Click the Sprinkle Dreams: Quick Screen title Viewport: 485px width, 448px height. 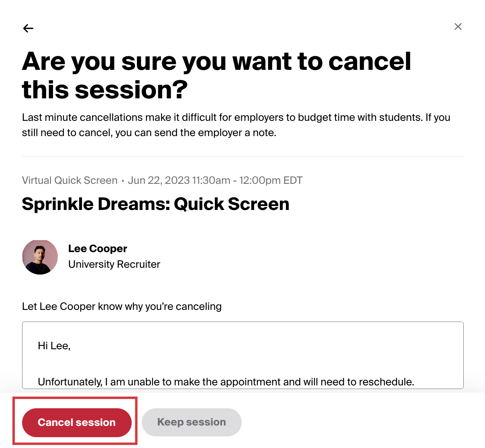pos(155,204)
